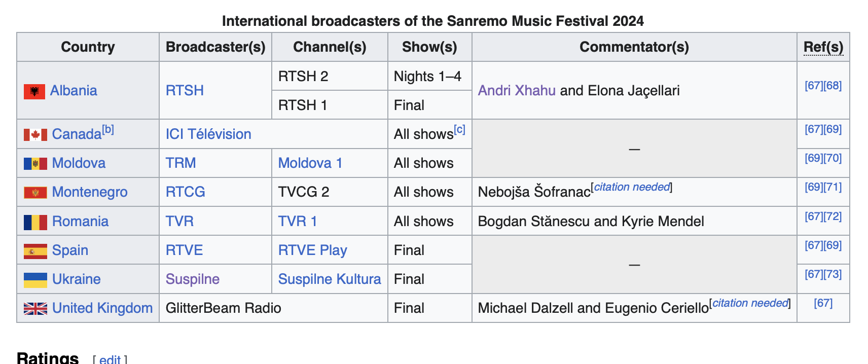Viewport: 868px width, 364px height.
Task: Click the Ref(s) column header abbreviation
Action: pos(823,47)
